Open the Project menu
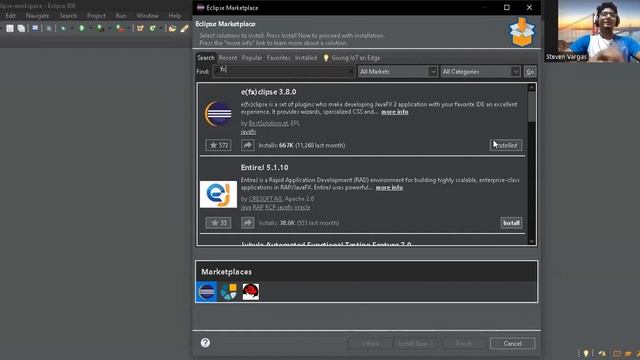Image resolution: width=640 pixels, height=360 pixels. pyautogui.click(x=96, y=16)
